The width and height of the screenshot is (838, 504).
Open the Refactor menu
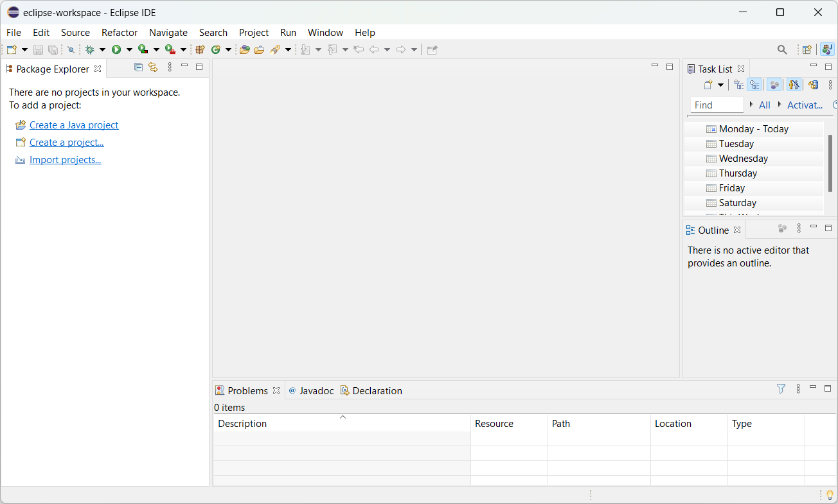click(120, 32)
